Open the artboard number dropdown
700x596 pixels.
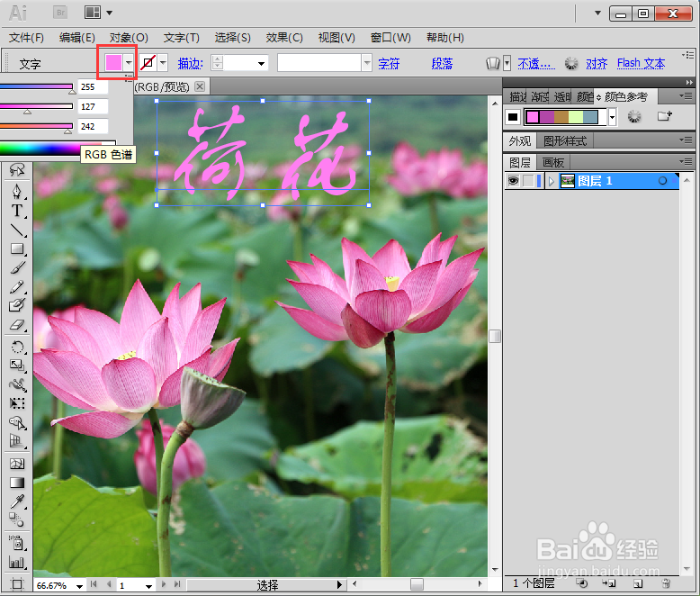pos(148,586)
